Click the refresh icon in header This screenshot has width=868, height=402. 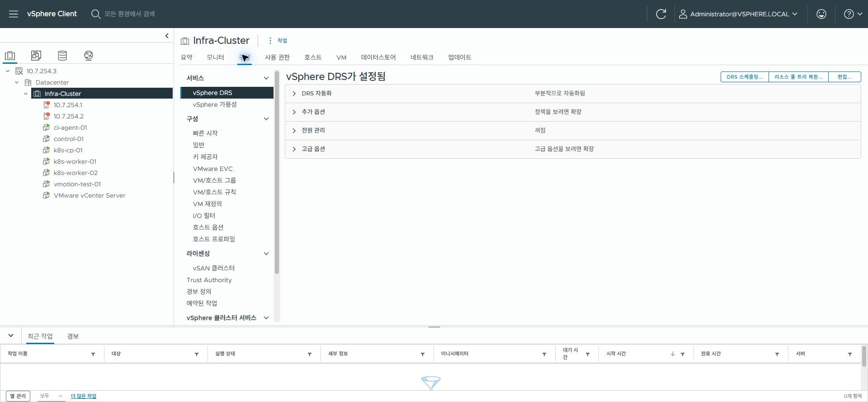(x=661, y=14)
